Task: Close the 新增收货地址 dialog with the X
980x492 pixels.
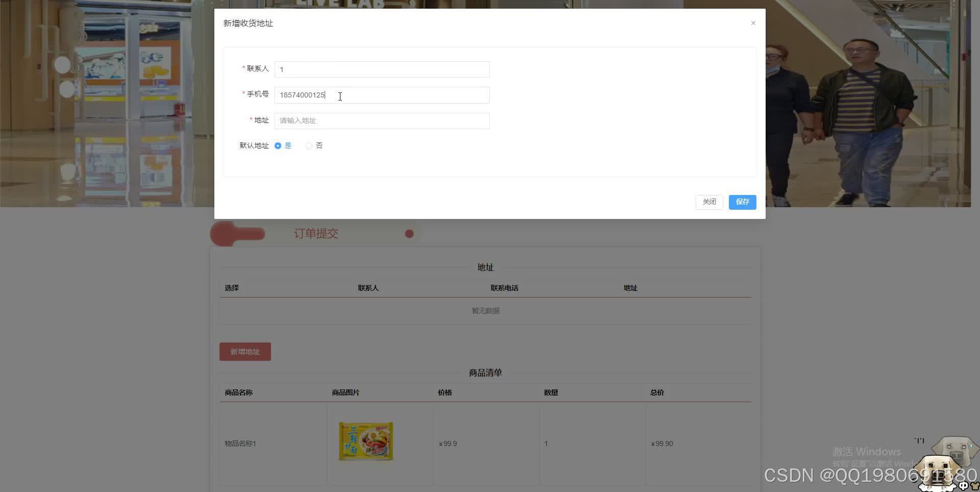Action: click(x=753, y=23)
